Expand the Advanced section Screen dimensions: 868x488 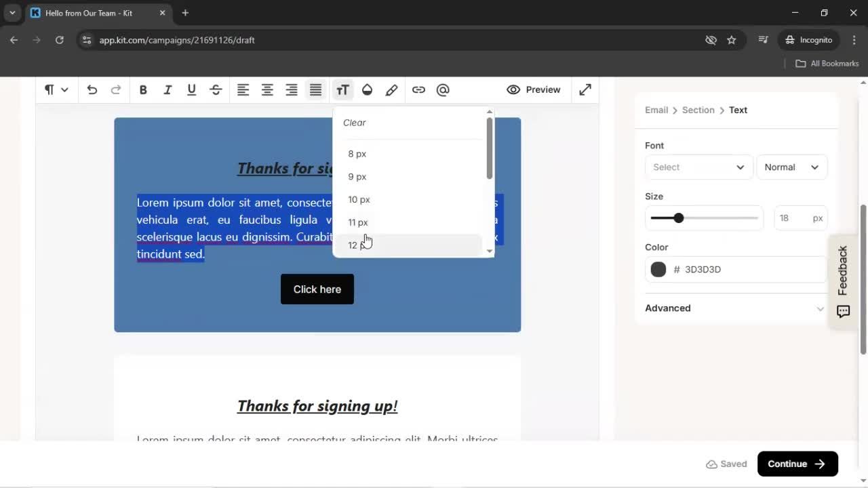point(735,308)
